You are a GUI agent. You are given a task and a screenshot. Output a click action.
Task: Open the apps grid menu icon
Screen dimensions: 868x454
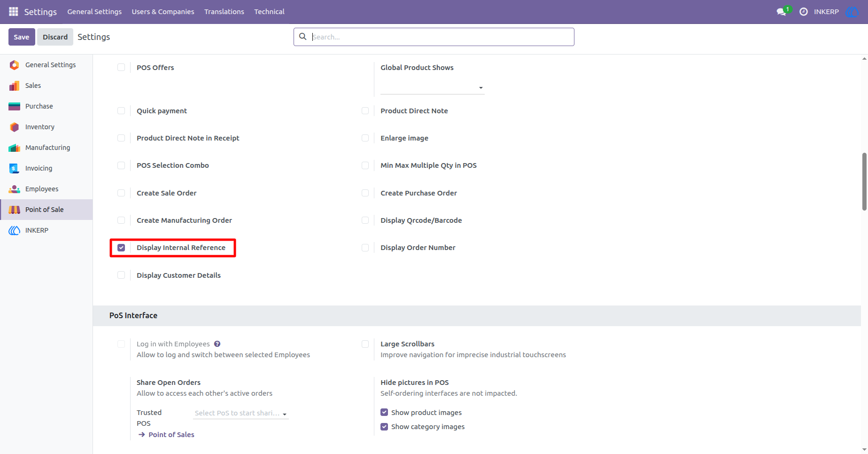[14, 11]
